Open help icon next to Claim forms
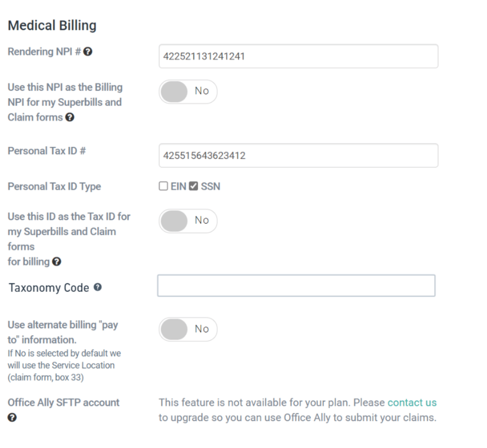 tap(70, 118)
